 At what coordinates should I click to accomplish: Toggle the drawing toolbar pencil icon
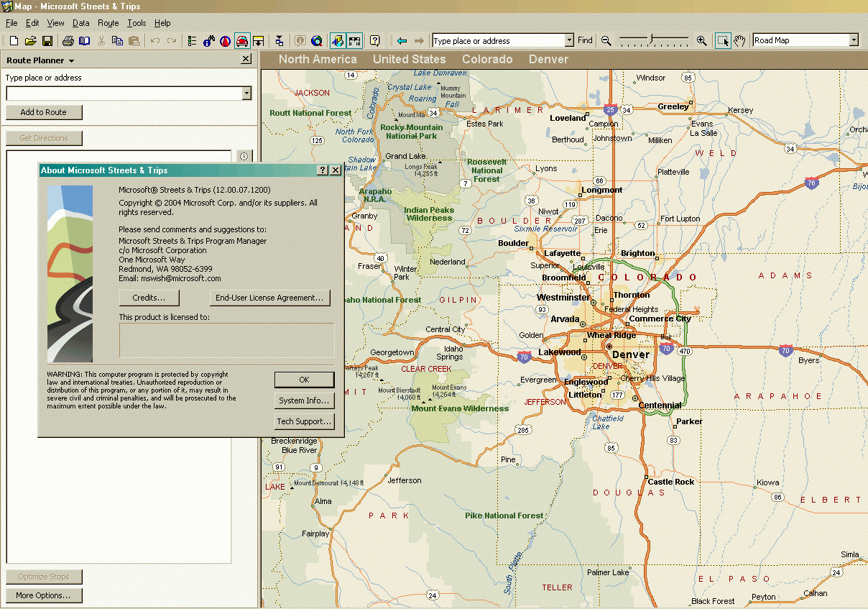coord(337,41)
